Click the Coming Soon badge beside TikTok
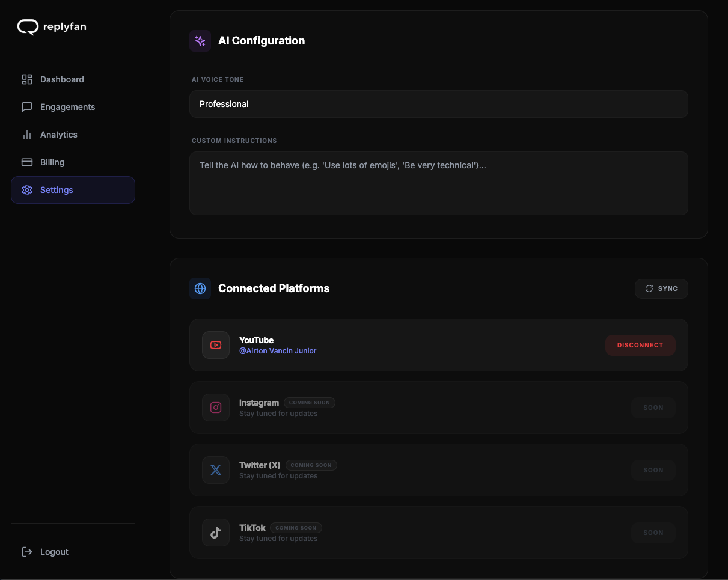 (x=296, y=528)
